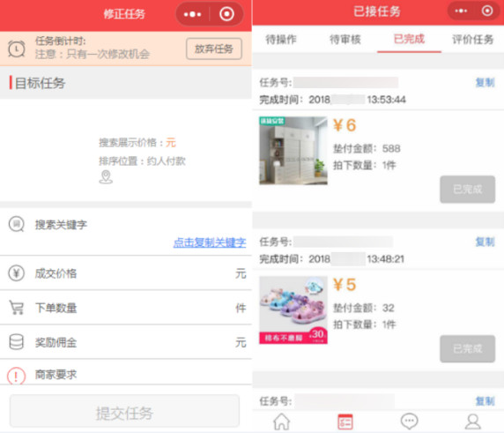Tap the location pin icon under 排序位置
The width and height of the screenshot is (504, 433).
106,177
